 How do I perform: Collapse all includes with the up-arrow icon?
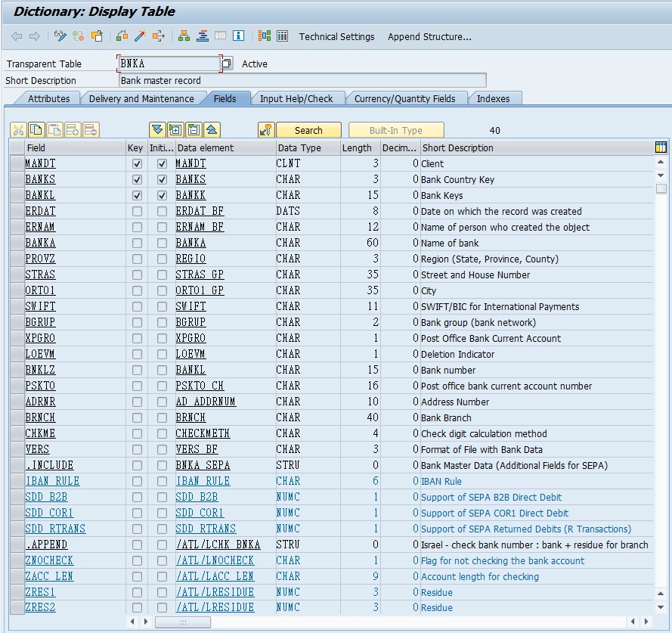212,129
